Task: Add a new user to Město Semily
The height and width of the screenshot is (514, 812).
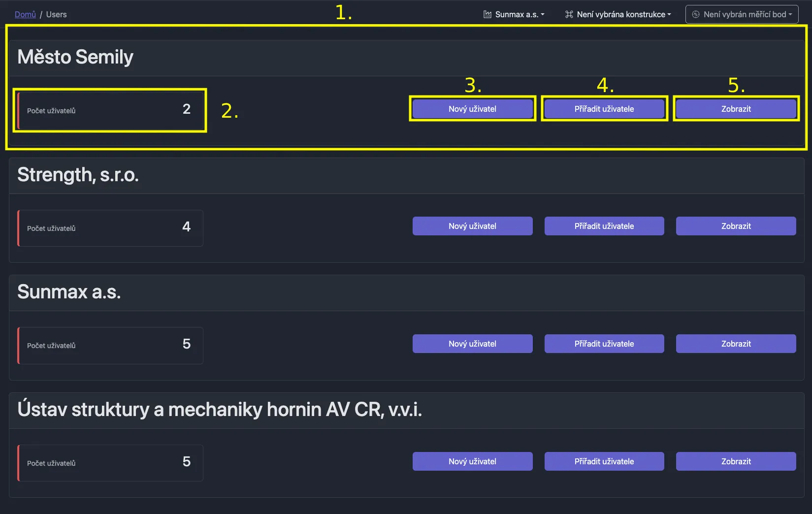Action: tap(472, 109)
